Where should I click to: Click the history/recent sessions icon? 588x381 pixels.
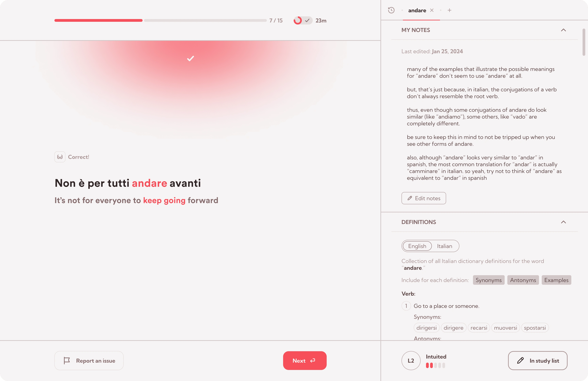point(391,10)
